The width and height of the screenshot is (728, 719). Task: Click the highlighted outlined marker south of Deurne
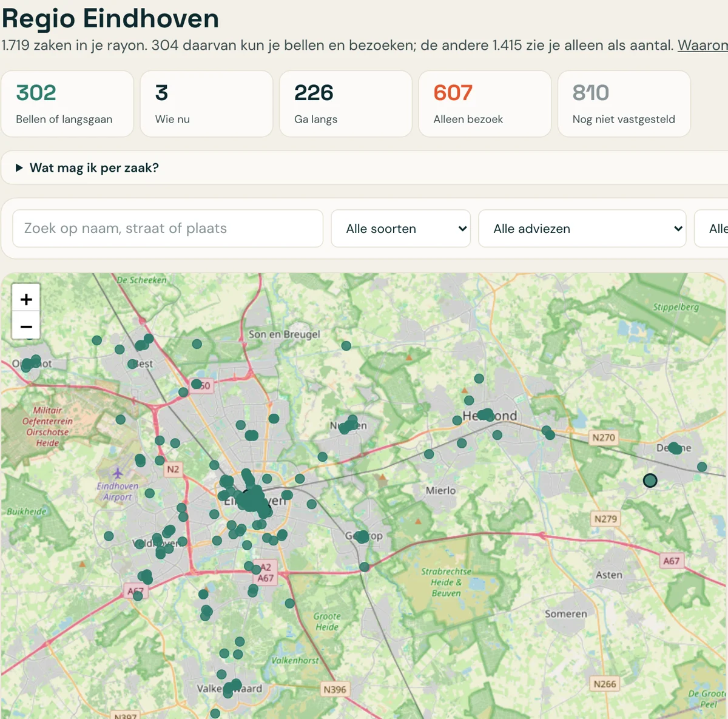click(650, 481)
